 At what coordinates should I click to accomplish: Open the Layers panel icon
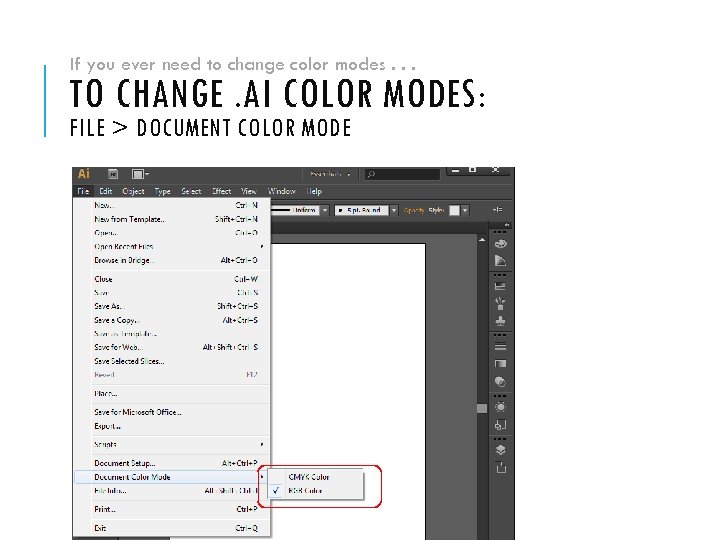501,450
